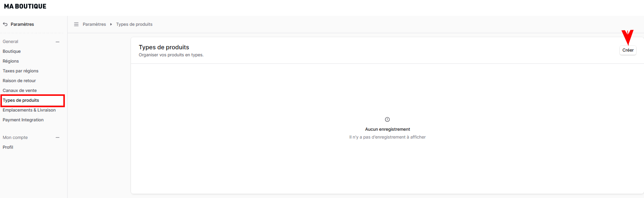Click the Types de produits heading
Image resolution: width=644 pixels, height=198 pixels.
(x=164, y=47)
